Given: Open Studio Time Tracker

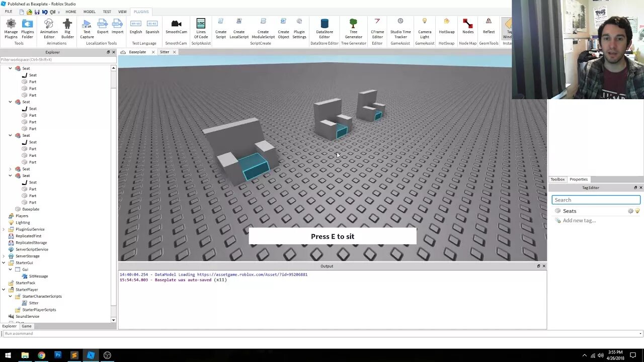Looking at the screenshot, I should (x=400, y=29).
